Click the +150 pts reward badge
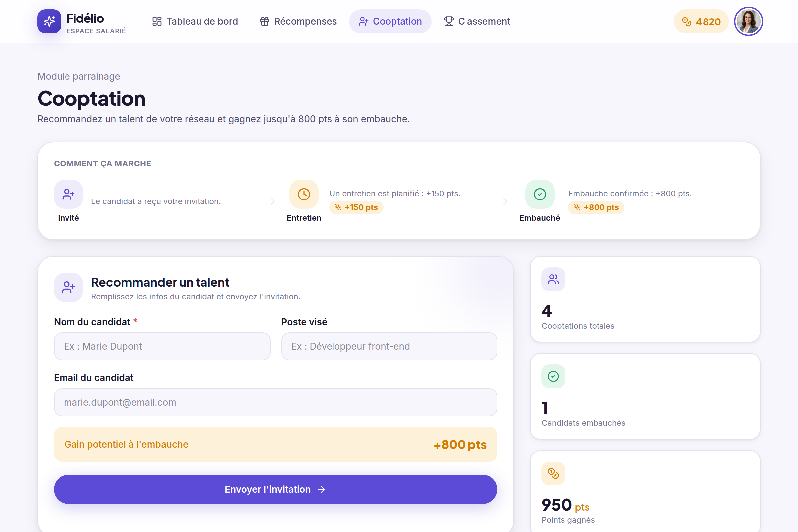The height and width of the screenshot is (532, 798). [x=356, y=207]
